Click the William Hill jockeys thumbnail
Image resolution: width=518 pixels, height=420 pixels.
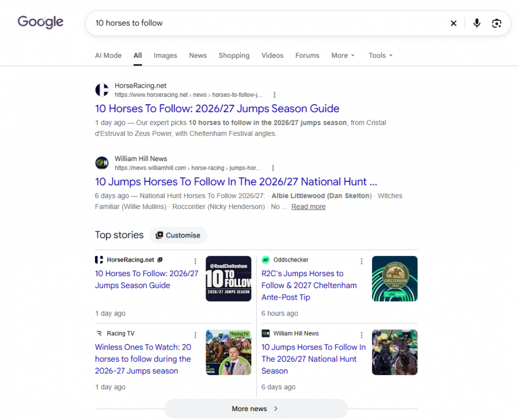(x=395, y=352)
